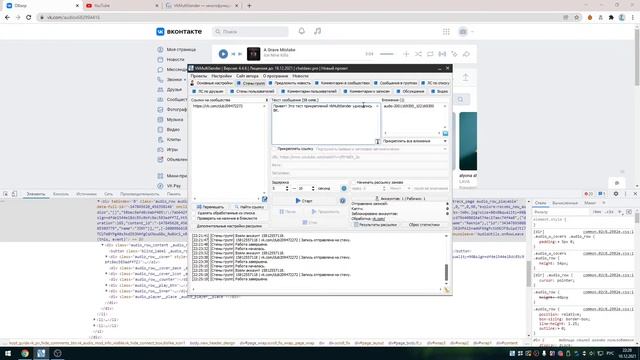640x360 pixels.
Task: Toggle shuffle in the VK audio player
Action: point(418,54)
